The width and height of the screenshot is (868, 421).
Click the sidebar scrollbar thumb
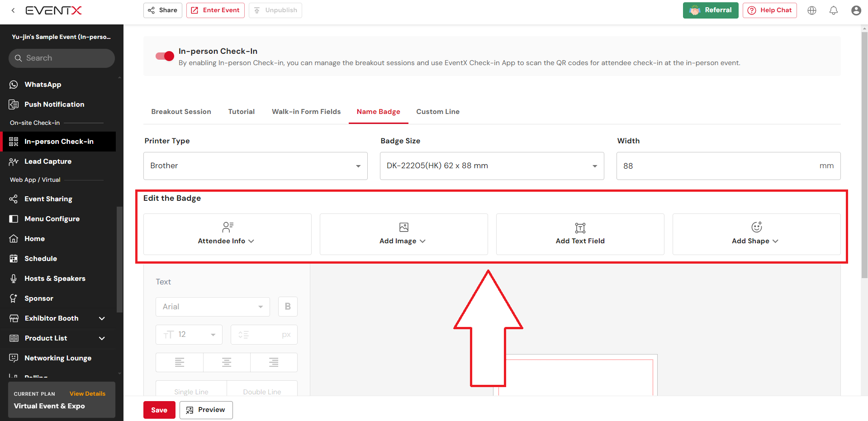coord(119,259)
